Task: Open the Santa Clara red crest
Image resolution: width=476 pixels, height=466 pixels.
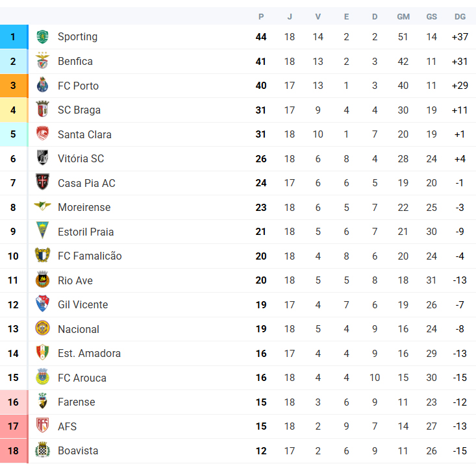Action: [42, 134]
